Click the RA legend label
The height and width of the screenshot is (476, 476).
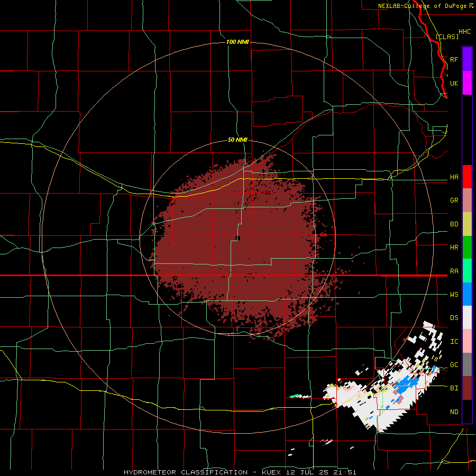(454, 271)
